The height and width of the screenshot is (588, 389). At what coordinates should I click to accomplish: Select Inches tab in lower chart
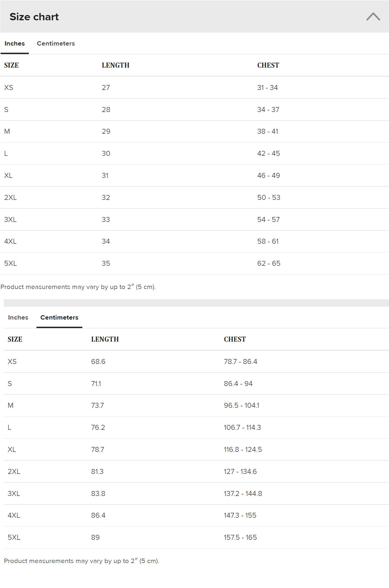[18, 318]
